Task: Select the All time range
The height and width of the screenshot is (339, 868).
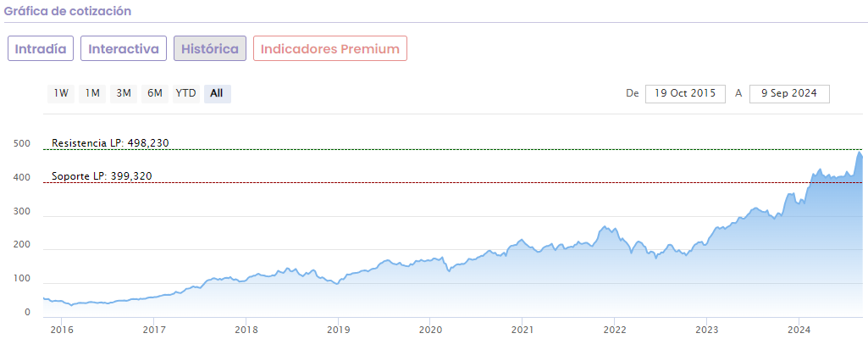Action: [217, 93]
